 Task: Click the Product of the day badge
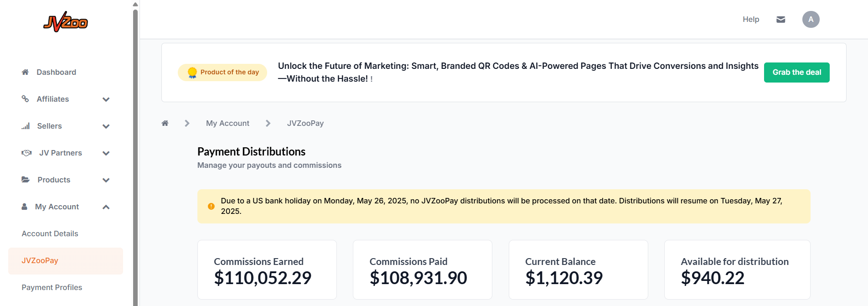point(222,73)
